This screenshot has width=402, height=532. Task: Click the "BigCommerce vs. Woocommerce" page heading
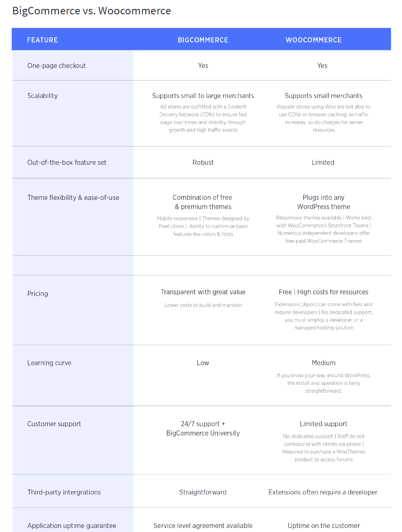[92, 11]
